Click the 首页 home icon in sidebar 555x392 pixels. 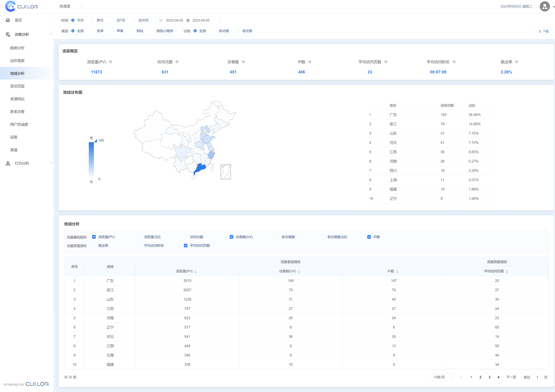pos(8,20)
